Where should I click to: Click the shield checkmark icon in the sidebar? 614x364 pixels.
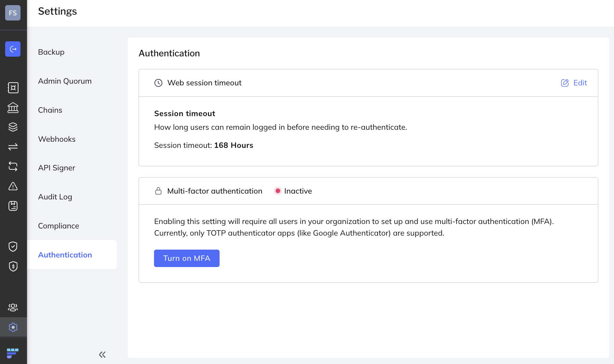pos(13,247)
